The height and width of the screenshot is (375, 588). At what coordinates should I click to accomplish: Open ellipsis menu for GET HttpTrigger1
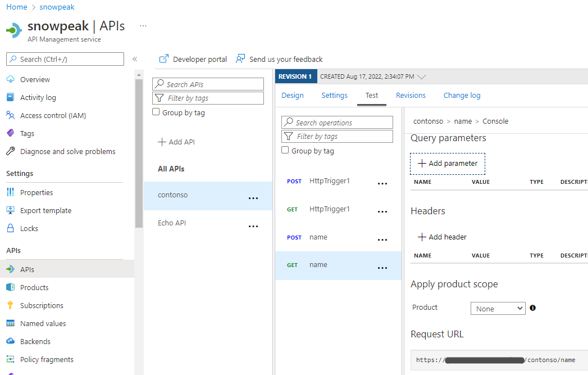[x=382, y=212]
